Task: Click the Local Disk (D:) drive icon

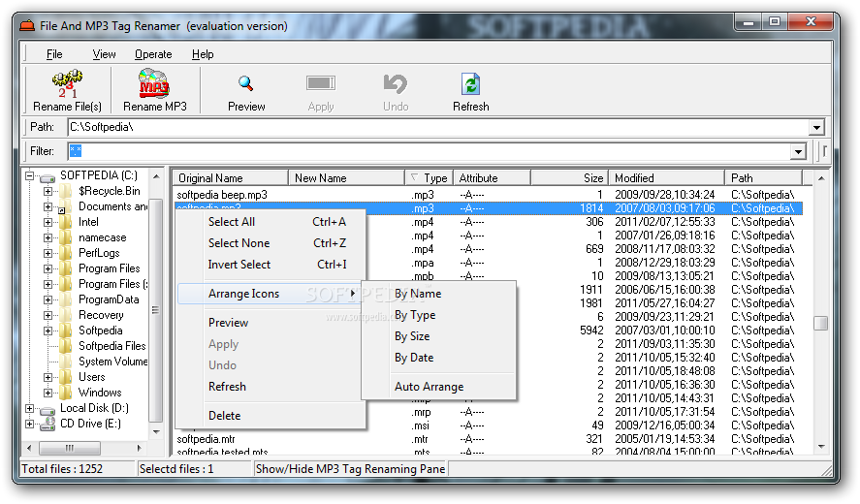Action: pyautogui.click(x=48, y=409)
